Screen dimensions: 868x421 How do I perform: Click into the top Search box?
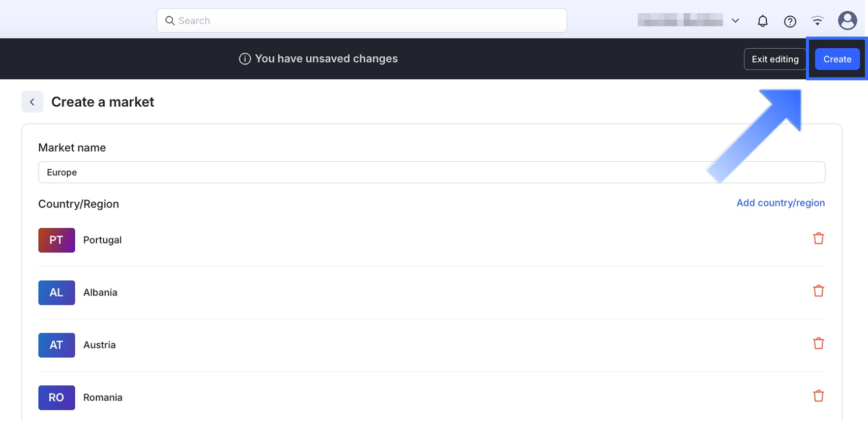362,21
